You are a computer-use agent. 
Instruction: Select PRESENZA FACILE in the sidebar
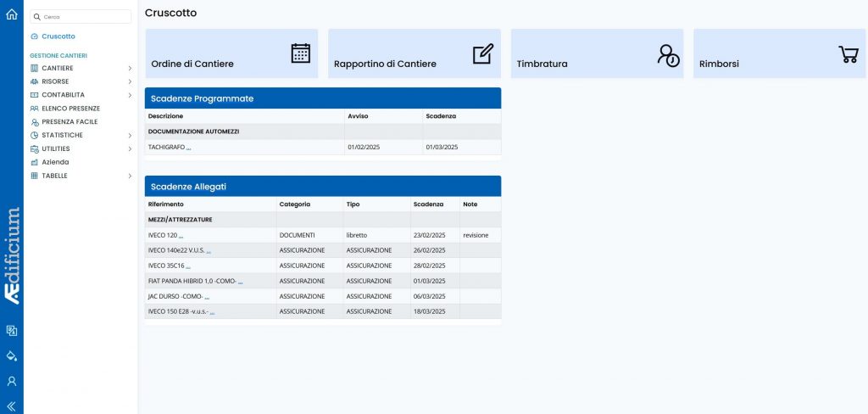(x=70, y=122)
